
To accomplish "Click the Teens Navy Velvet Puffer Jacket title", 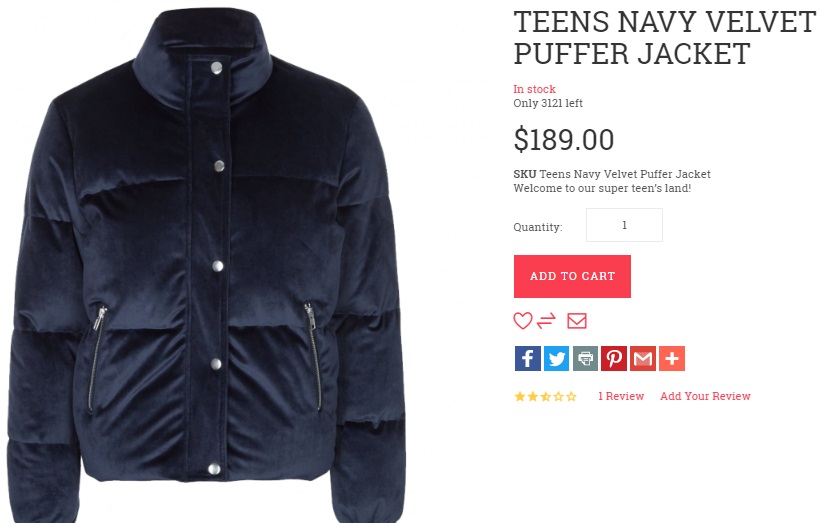I will (665, 38).
